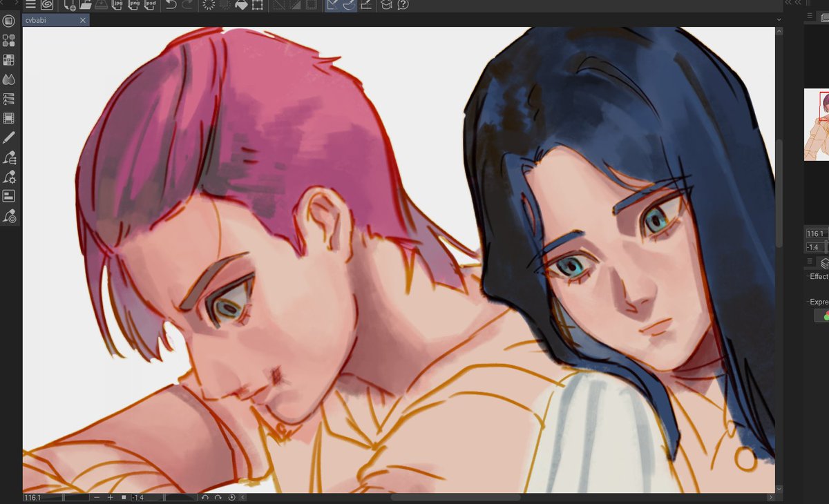Rotate canvas right with clockwise arrow
This screenshot has width=829, height=504.
pyautogui.click(x=218, y=497)
